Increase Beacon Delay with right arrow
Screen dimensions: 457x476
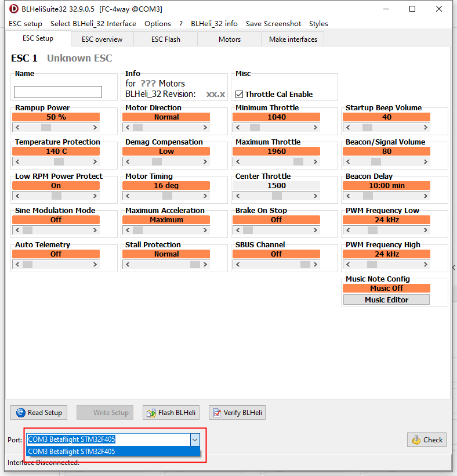(426, 196)
